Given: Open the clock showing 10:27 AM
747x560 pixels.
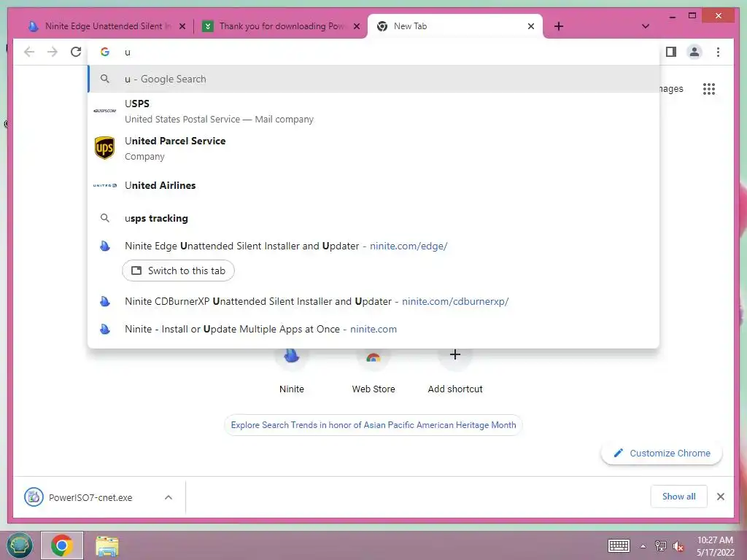Looking at the screenshot, I should click(715, 545).
